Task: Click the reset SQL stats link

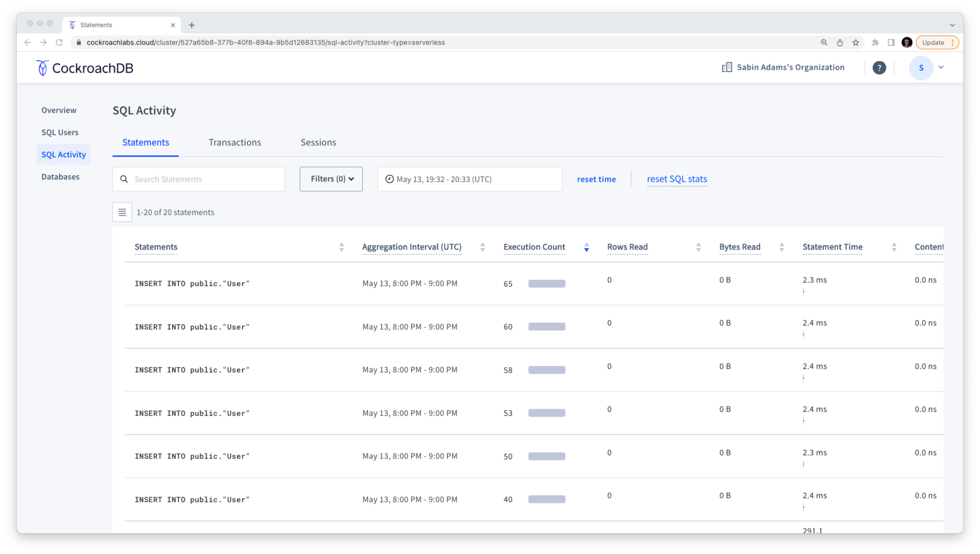Action: click(x=677, y=179)
